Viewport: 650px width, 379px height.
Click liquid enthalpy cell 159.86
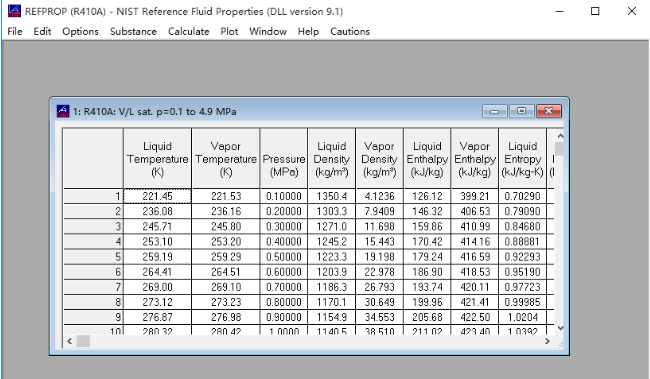(x=427, y=226)
